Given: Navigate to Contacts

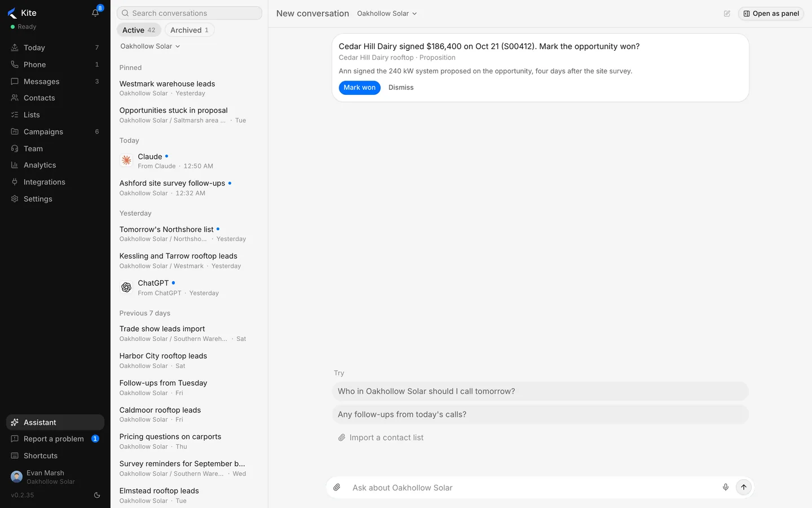Looking at the screenshot, I should (55, 98).
